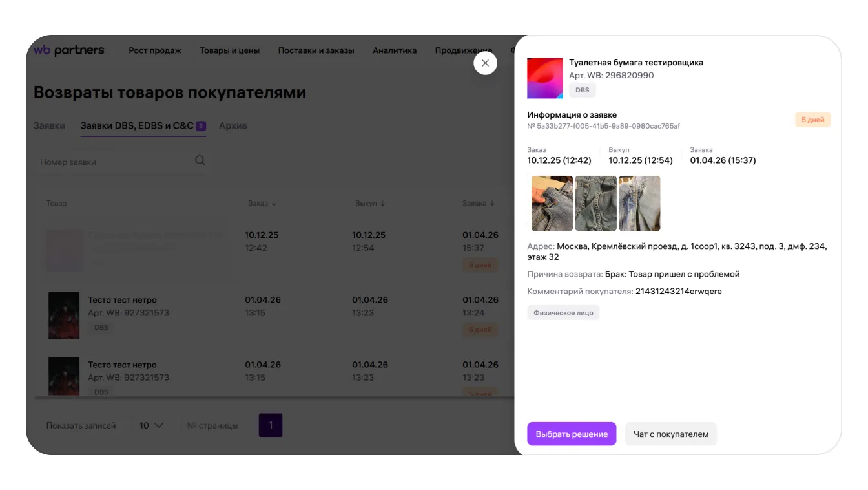Go to page 1 in pagination

pos(271,425)
